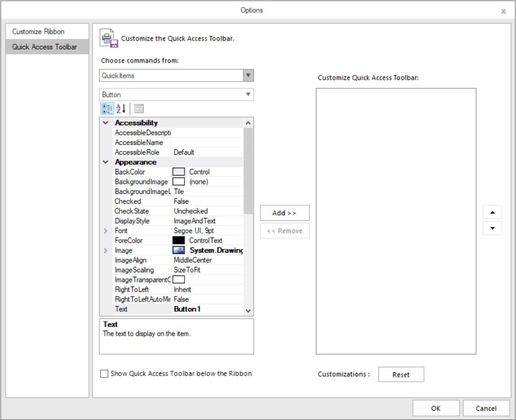This screenshot has width=516, height=420.
Task: Click the ForeColor black color swatch
Action: click(178, 240)
